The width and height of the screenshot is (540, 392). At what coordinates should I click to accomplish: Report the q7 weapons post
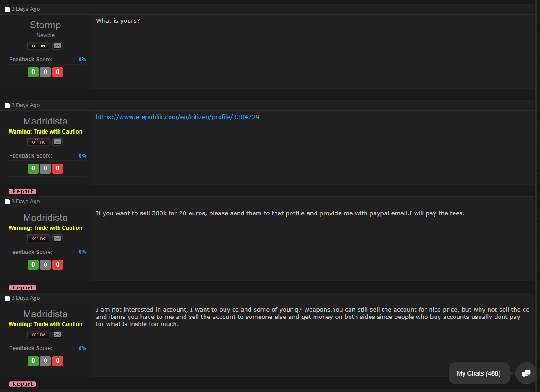22,384
